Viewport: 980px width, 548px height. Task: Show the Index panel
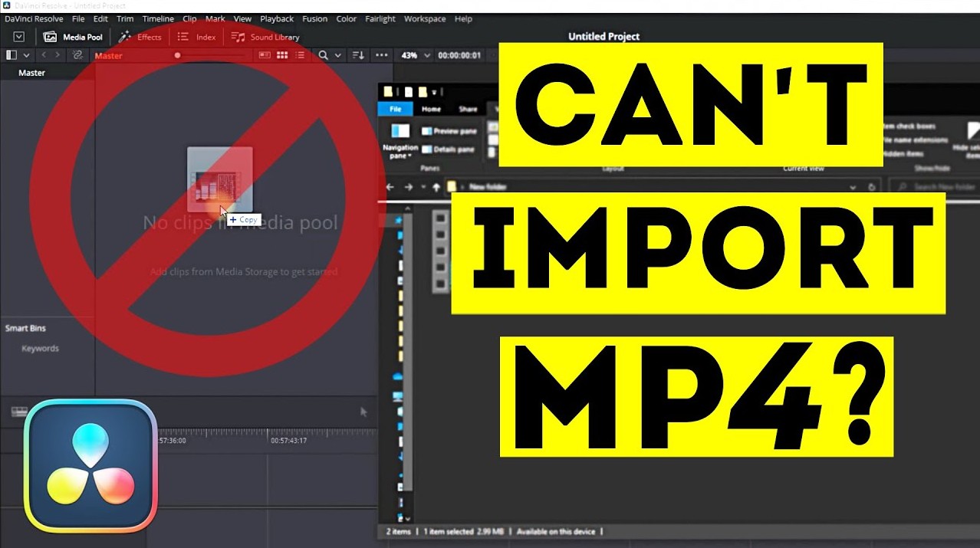[x=196, y=37]
